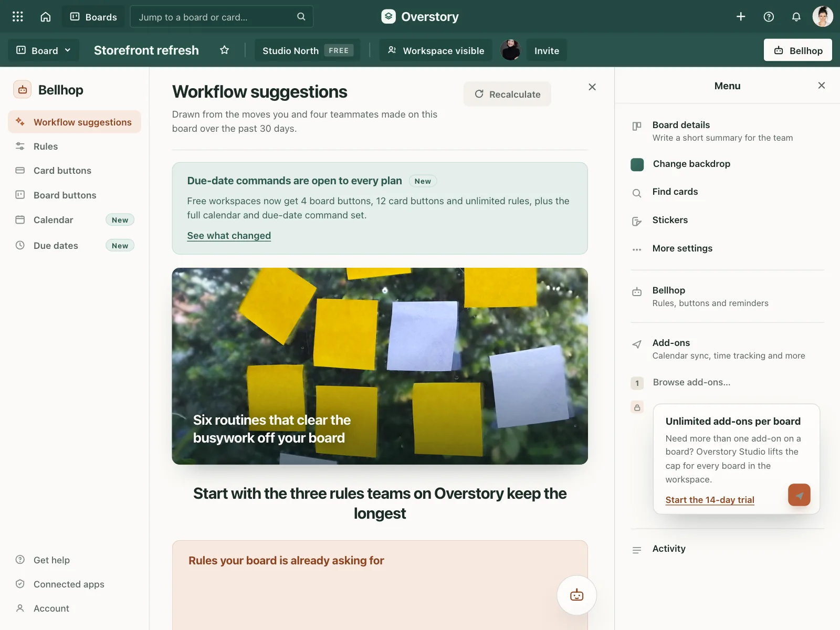Click the Bellhop robot logo in the sidebar
This screenshot has height=630, width=840.
click(23, 90)
